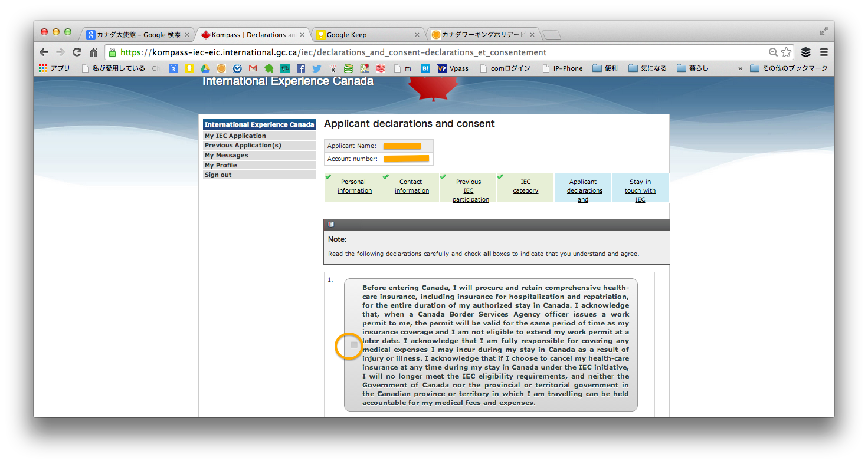Open My IEC Application in sidebar
Viewport: 868px width, 464px height.
[x=235, y=136]
